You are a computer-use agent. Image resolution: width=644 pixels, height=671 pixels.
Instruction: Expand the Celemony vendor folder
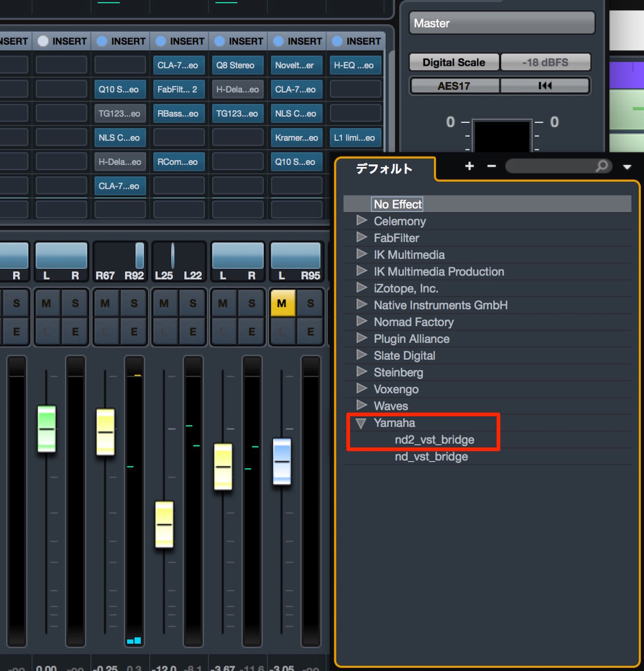click(362, 220)
